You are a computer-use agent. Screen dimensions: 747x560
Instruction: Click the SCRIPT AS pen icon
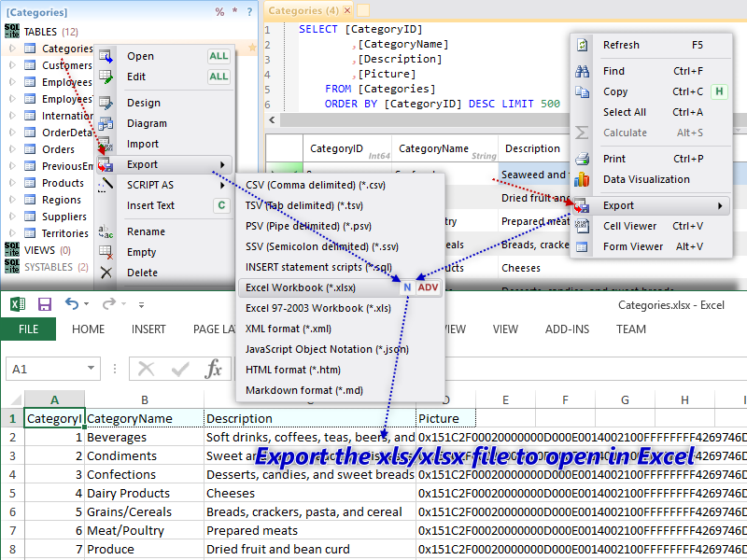(106, 185)
